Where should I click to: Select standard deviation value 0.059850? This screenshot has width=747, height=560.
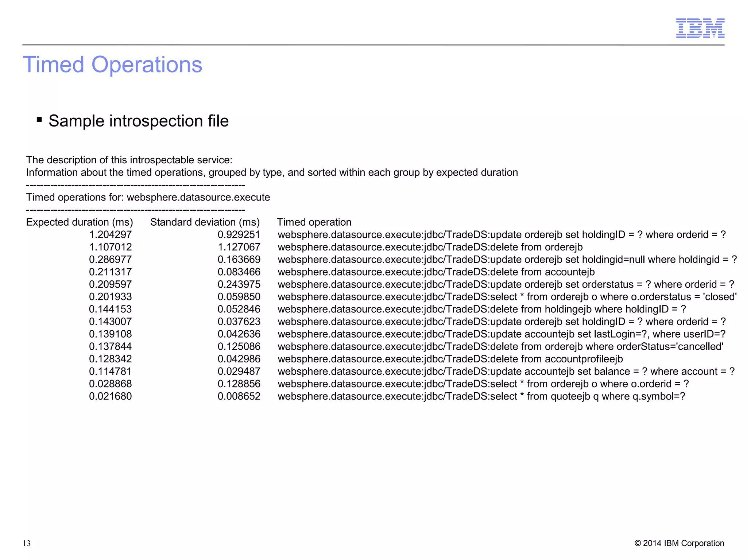pyautogui.click(x=239, y=297)
